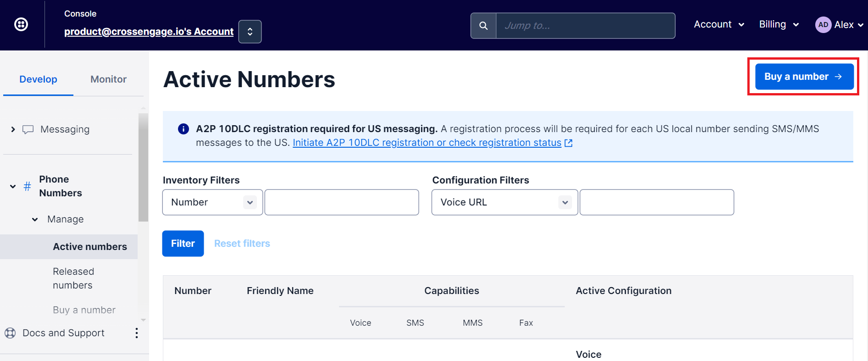Click the Active Numbers page heading
Image resolution: width=868 pixels, height=361 pixels.
[x=249, y=79]
